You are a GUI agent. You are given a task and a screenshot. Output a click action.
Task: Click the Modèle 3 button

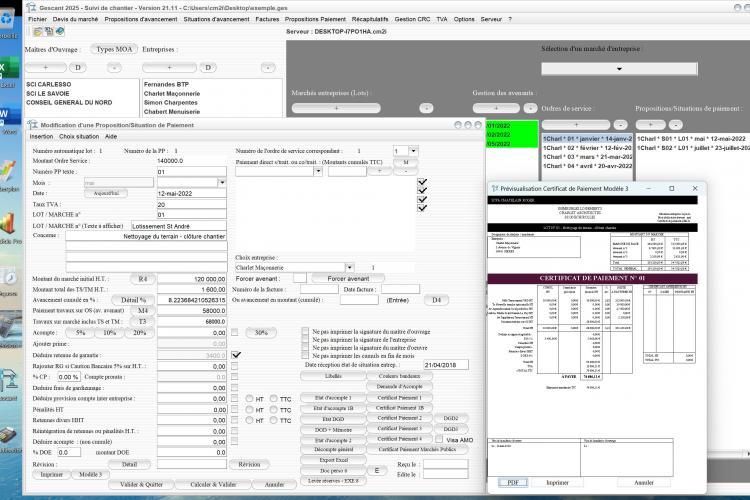tap(90, 474)
